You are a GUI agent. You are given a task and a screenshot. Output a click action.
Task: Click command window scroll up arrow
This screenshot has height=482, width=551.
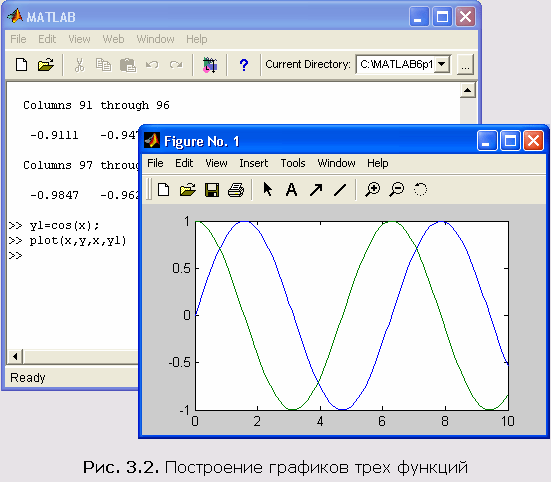click(x=467, y=90)
